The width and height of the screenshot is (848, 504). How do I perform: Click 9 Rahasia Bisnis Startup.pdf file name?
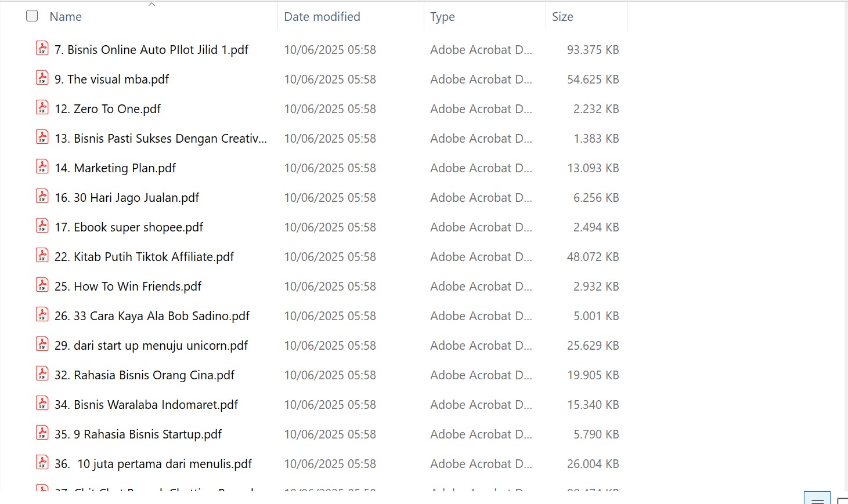[138, 434]
